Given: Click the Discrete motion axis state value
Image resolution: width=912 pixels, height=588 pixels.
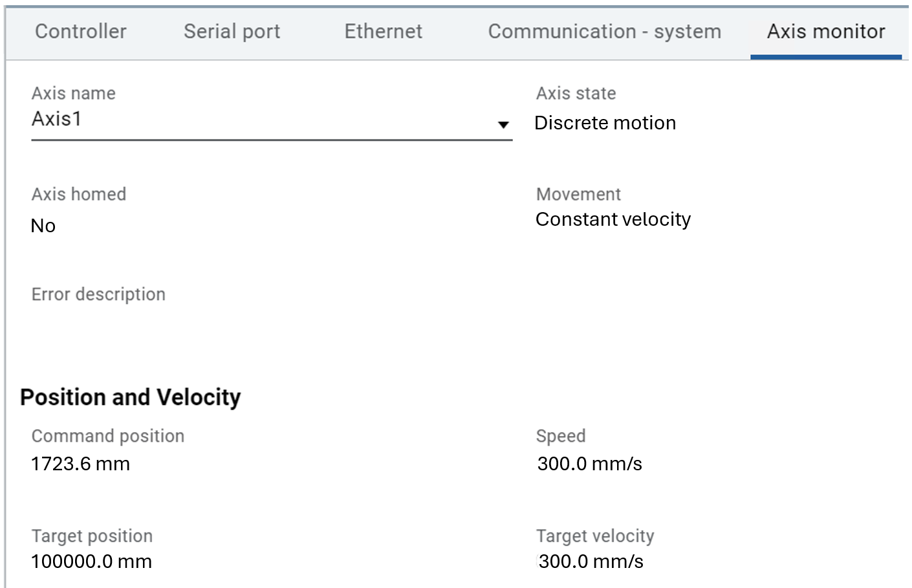Looking at the screenshot, I should click(605, 123).
